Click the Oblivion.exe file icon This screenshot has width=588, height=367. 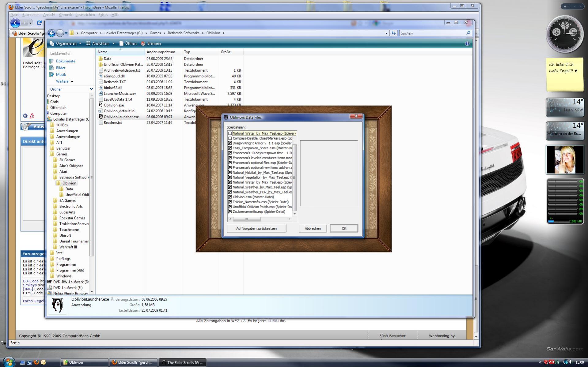101,105
